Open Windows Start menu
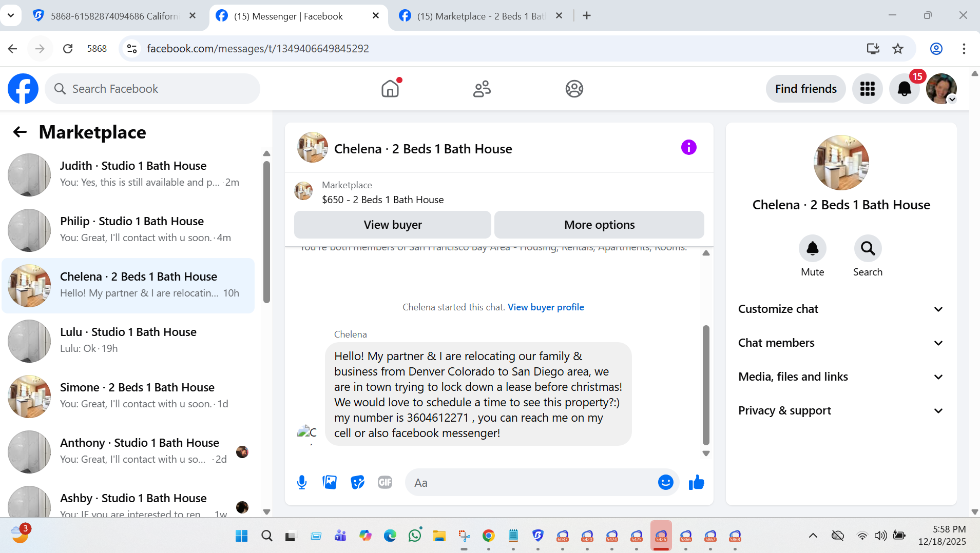This screenshot has height=553, width=980. click(242, 536)
